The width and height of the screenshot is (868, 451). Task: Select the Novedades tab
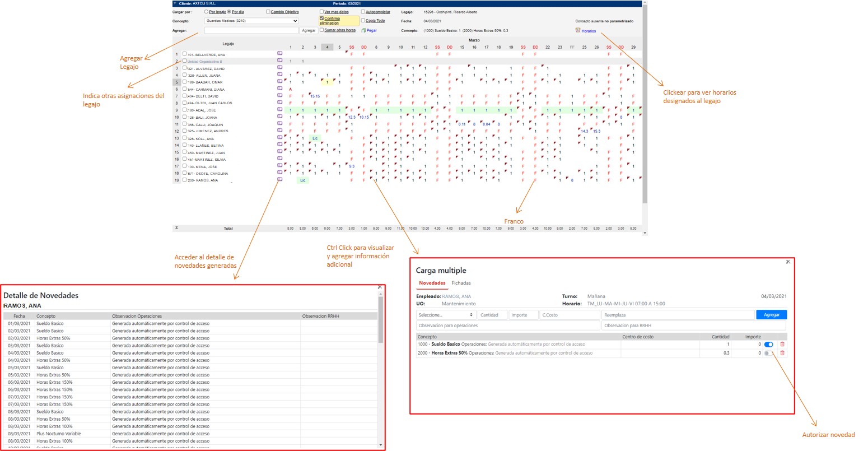coord(432,283)
